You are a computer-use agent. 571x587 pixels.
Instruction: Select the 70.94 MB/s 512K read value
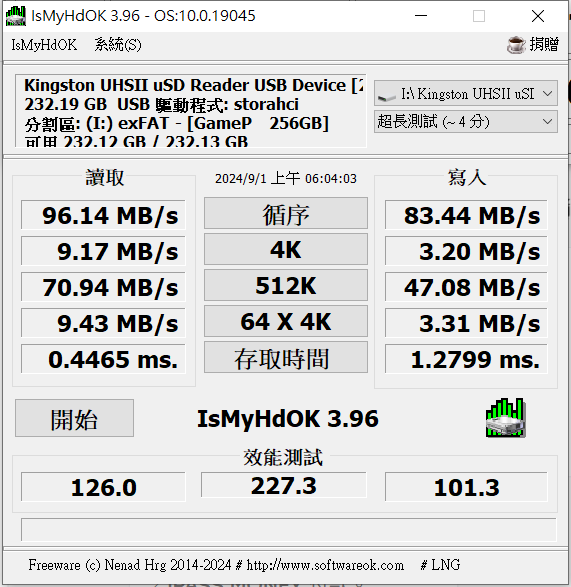coord(103,287)
